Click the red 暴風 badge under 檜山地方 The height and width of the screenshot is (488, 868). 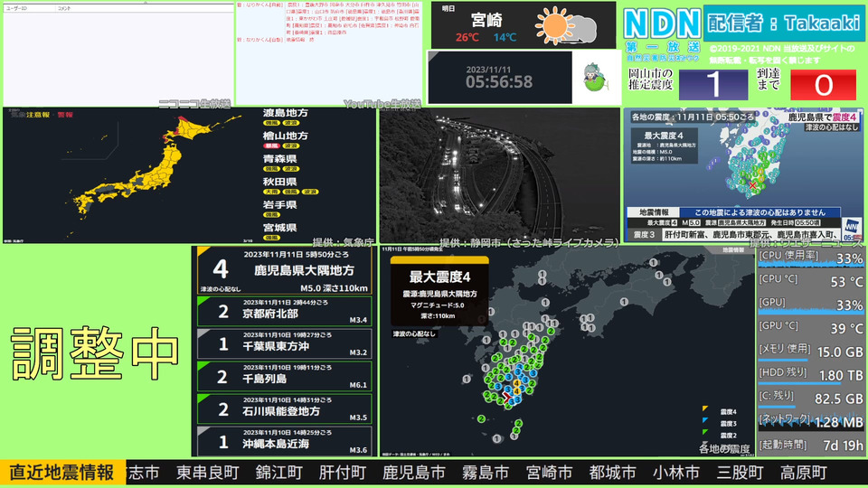pyautogui.click(x=271, y=146)
